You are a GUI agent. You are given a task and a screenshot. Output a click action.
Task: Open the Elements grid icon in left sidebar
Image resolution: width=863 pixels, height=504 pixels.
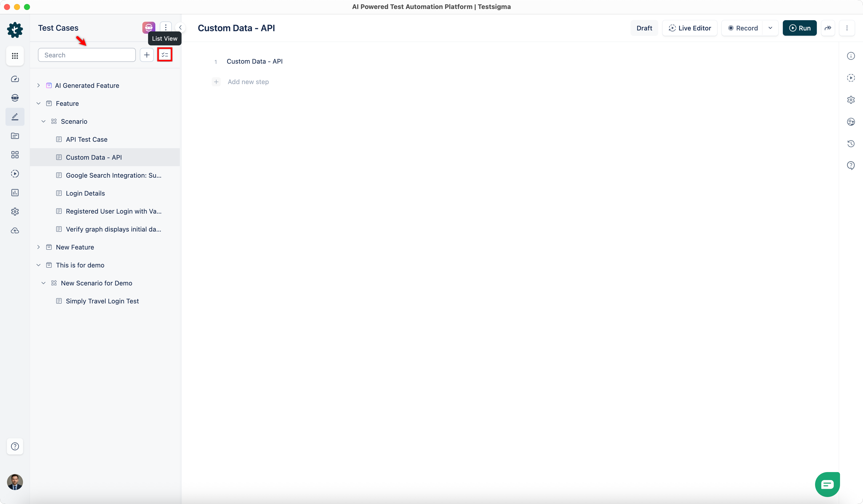[15, 155]
